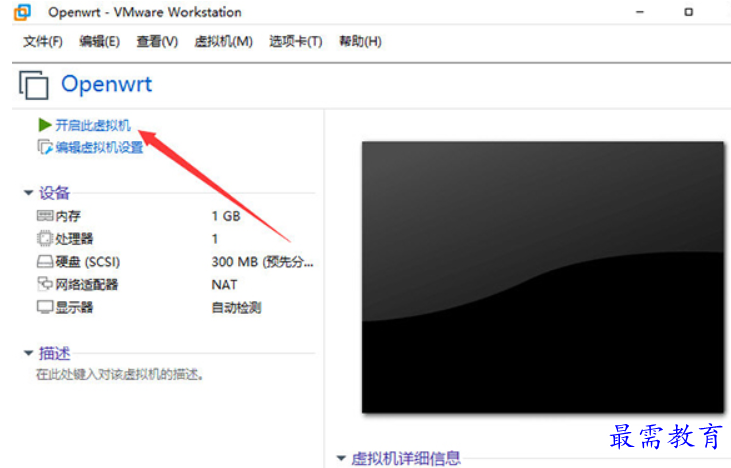This screenshot has width=731, height=468.
Task: Maximize the VMware Workstation window
Action: (x=689, y=12)
